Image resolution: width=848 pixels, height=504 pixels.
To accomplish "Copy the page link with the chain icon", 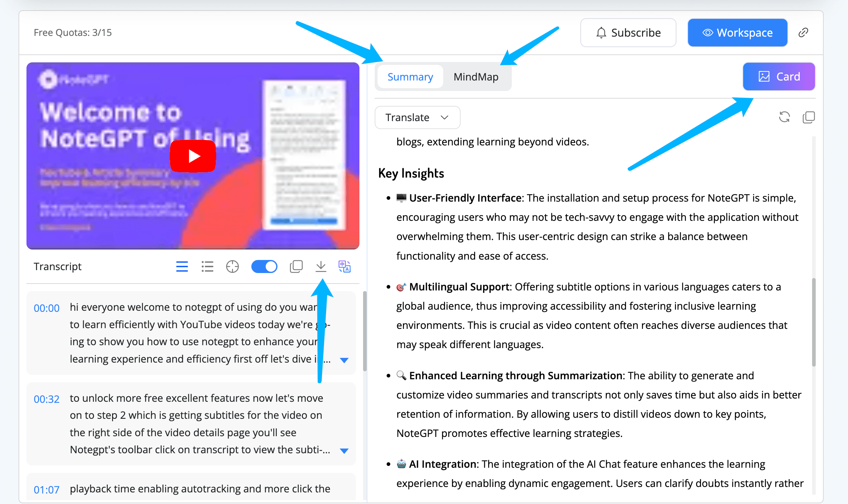I will [803, 33].
